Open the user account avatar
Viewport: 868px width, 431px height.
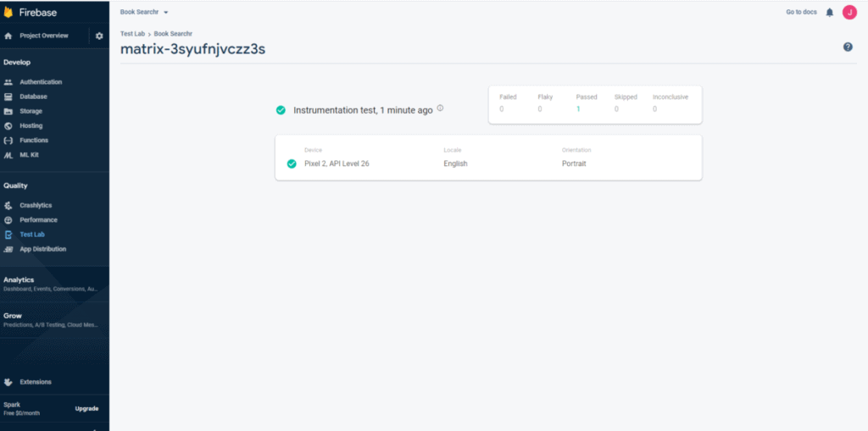(x=849, y=12)
